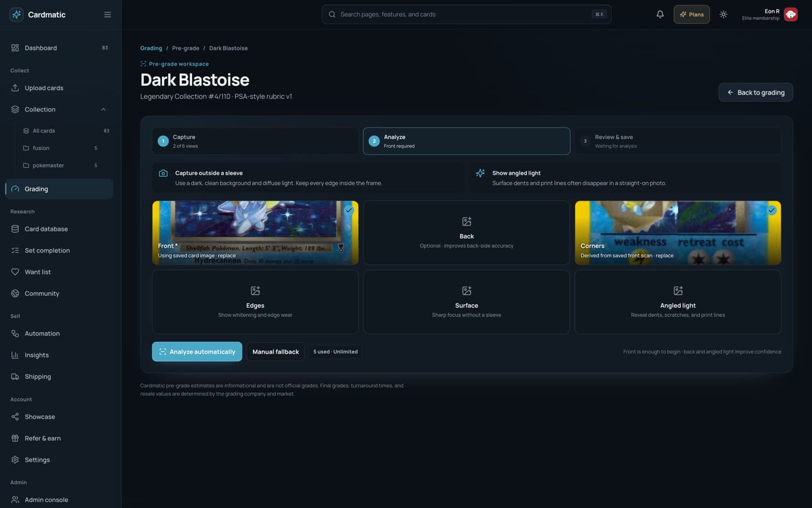Viewport: 812px width, 508px height.
Task: Click the Upload cards icon
Action: point(15,88)
